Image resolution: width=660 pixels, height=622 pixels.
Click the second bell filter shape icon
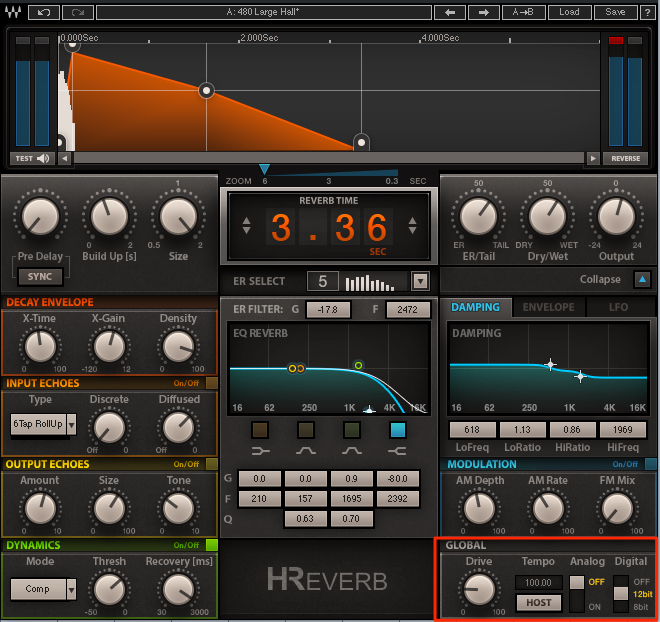click(x=351, y=451)
